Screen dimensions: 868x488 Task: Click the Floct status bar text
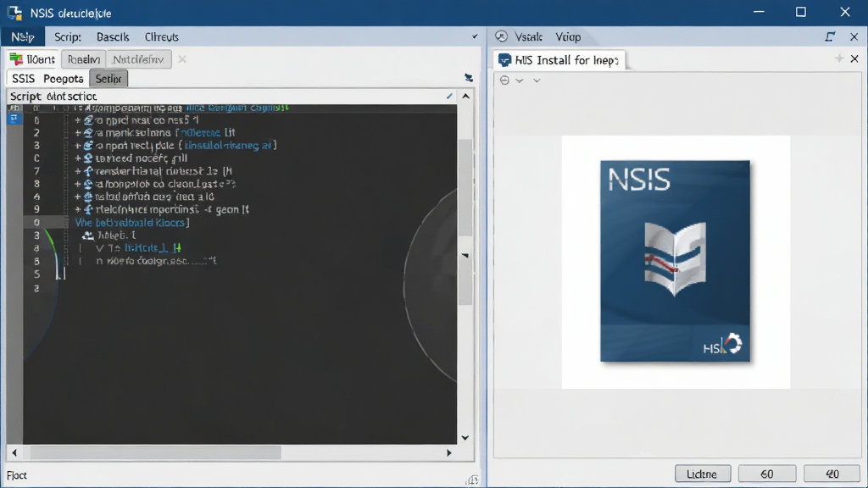click(x=17, y=475)
